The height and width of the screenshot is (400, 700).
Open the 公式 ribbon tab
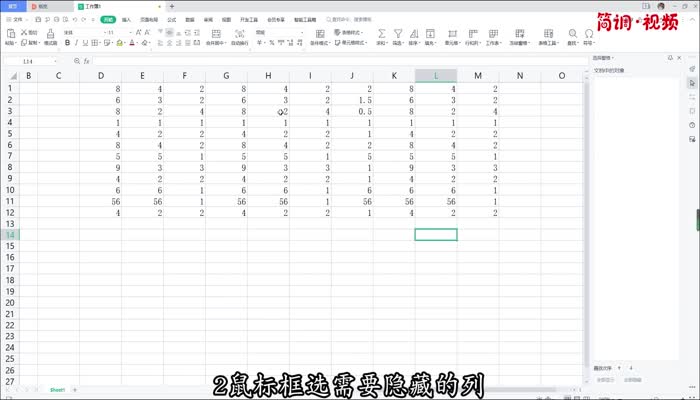[x=172, y=19]
